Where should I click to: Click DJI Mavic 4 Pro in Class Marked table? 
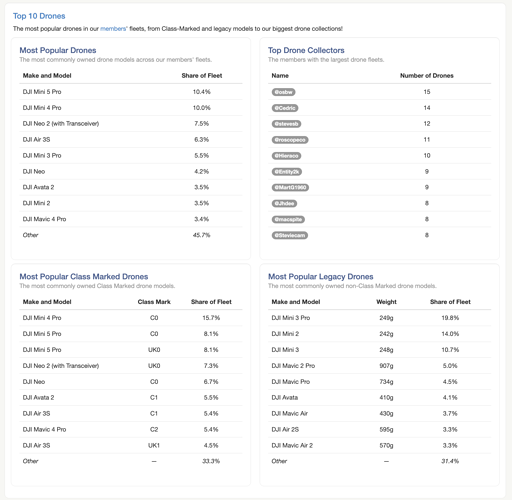click(44, 430)
